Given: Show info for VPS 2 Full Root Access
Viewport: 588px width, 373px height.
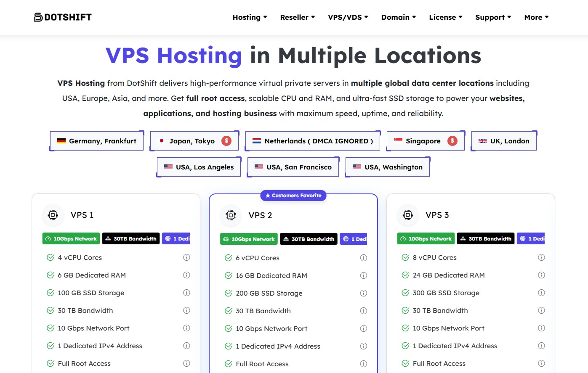Looking at the screenshot, I should tap(364, 364).
